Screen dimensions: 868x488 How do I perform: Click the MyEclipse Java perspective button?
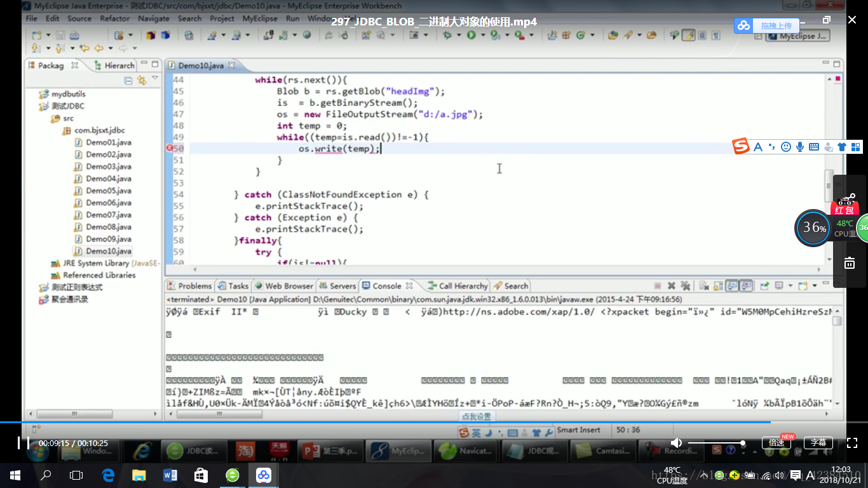pyautogui.click(x=798, y=36)
